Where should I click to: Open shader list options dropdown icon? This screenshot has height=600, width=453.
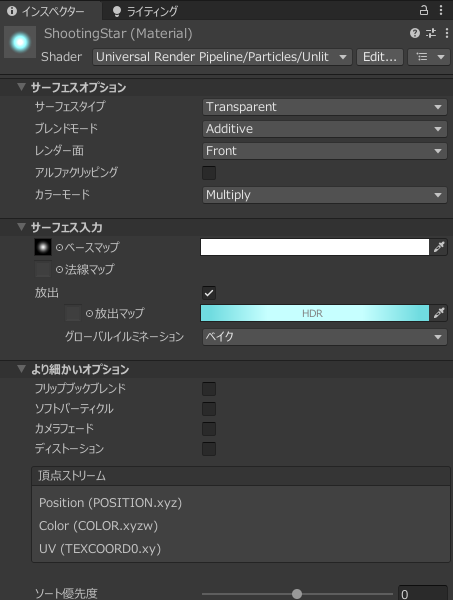(x=429, y=57)
